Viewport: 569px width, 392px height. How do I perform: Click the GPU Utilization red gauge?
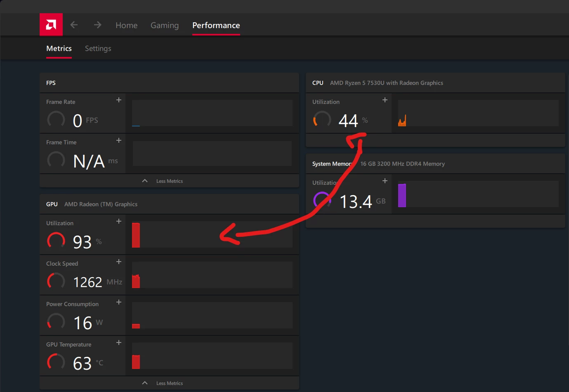coord(56,241)
